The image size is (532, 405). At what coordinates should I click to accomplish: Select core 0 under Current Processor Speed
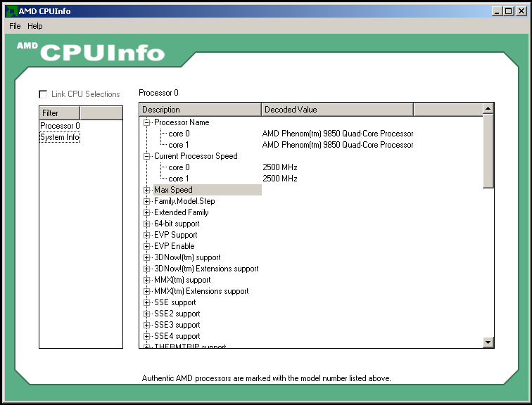[179, 167]
